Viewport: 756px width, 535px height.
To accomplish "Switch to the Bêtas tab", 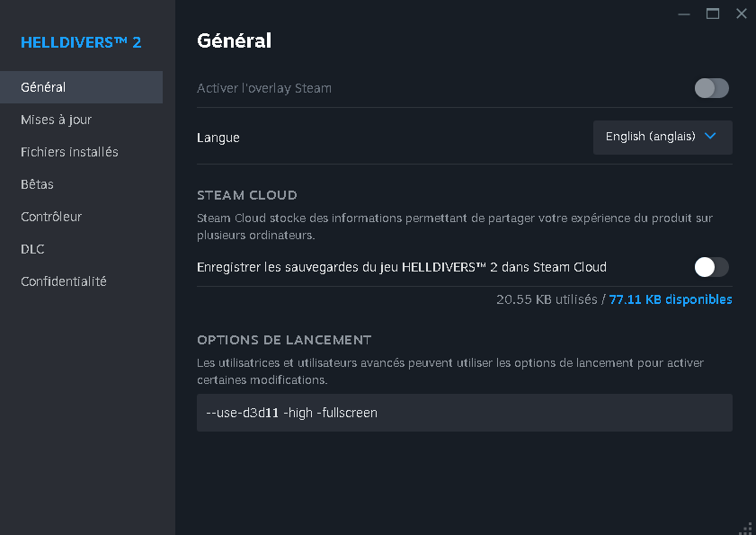I will click(x=38, y=184).
